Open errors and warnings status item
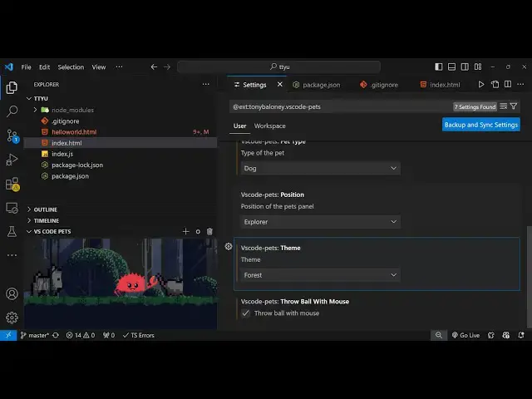 [81, 335]
